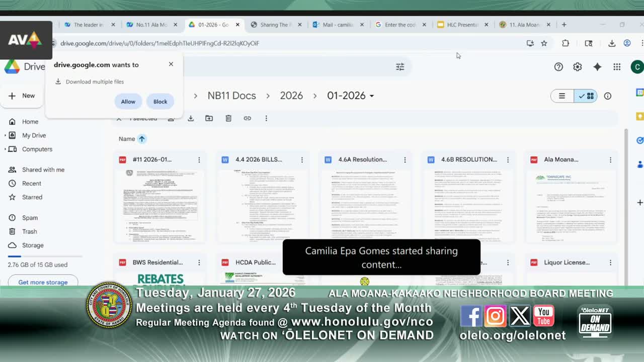This screenshot has width=644, height=362.
Task: Open the Ala Moana PDF thumbnail preview
Action: (x=571, y=206)
